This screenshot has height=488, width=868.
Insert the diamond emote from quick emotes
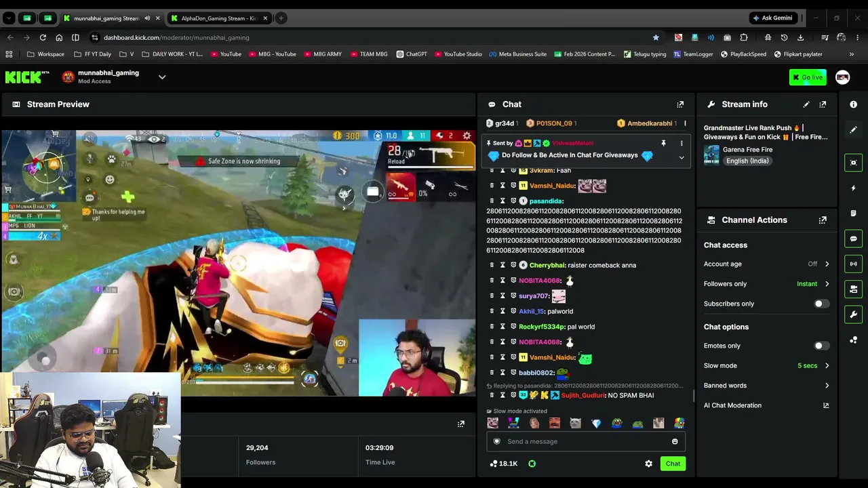[596, 424]
